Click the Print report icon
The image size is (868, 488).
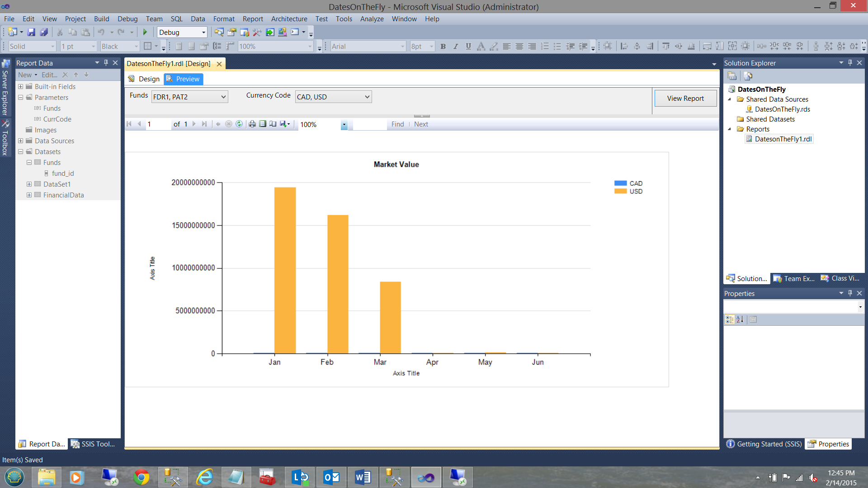(x=252, y=124)
